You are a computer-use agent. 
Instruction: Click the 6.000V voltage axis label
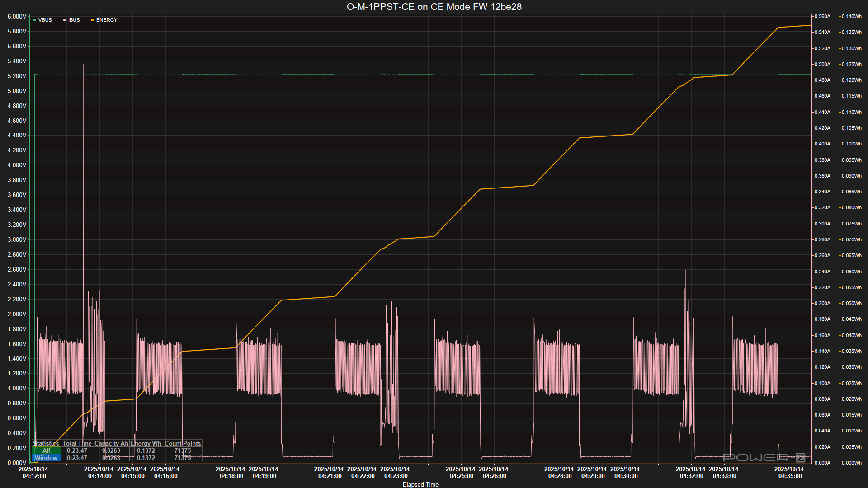point(17,16)
